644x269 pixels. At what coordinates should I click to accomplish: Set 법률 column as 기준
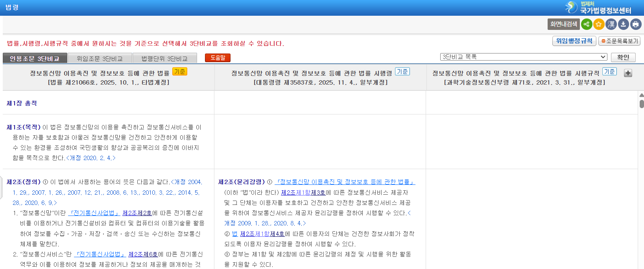(179, 72)
